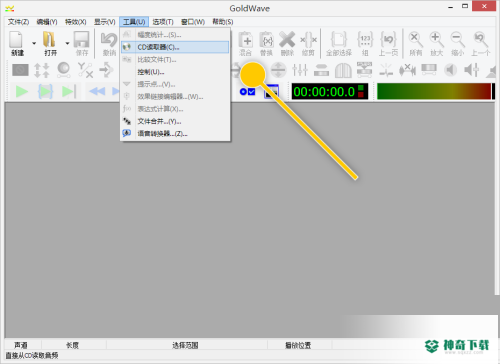The height and width of the screenshot is (364, 500).
Task: Open the 帮助(S) menu
Action: (x=223, y=22)
